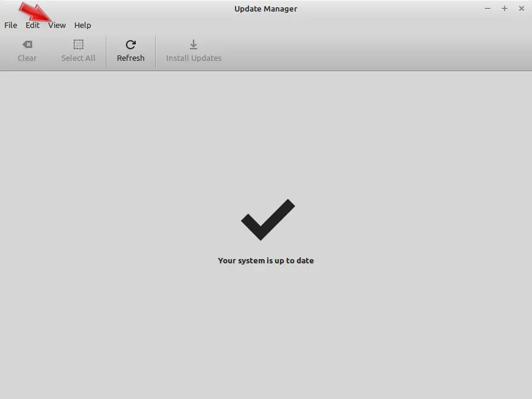The width and height of the screenshot is (532, 399).
Task: Click the Clear toolbar icon
Action: pyautogui.click(x=27, y=44)
